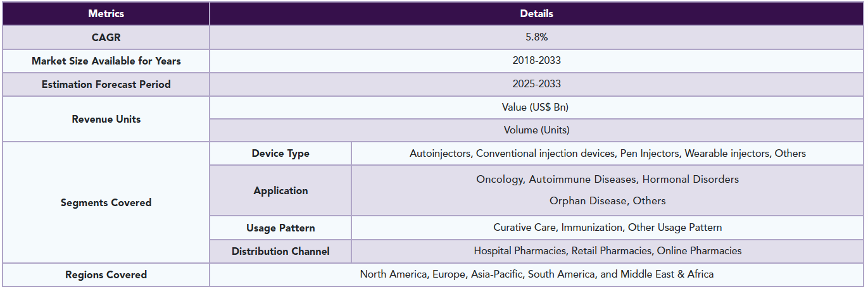Select the Autoinjectors device types list
Screen dimensions: 868x289
pyautogui.click(x=607, y=154)
